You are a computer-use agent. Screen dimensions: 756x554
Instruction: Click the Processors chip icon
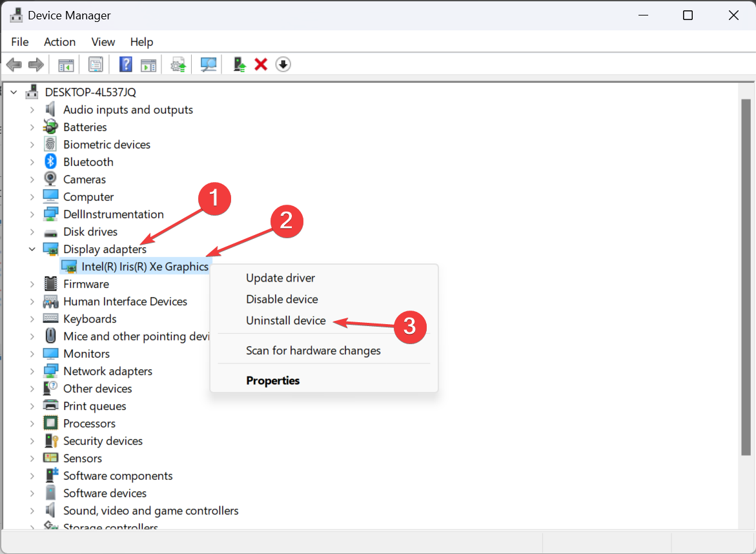tap(50, 423)
